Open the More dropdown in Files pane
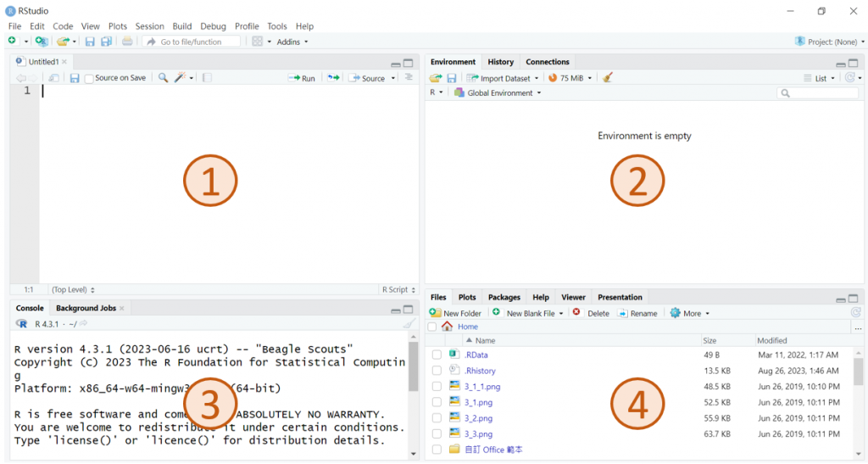Screen dimensions: 868x464 coord(690,313)
